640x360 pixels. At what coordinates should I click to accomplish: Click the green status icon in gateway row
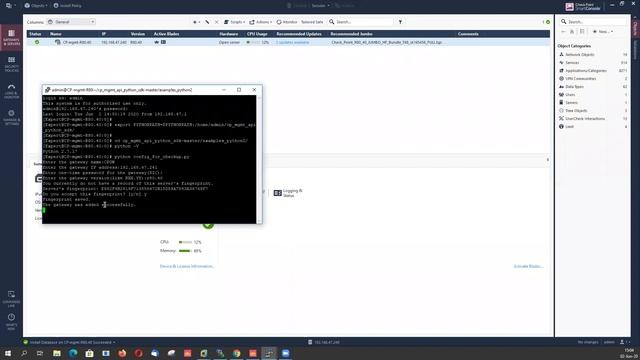tap(37, 42)
